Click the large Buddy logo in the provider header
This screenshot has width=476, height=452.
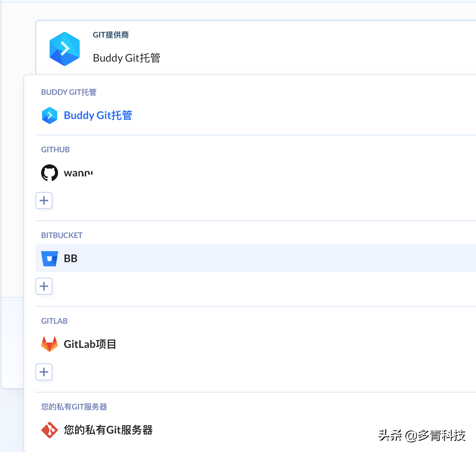pyautogui.click(x=64, y=49)
